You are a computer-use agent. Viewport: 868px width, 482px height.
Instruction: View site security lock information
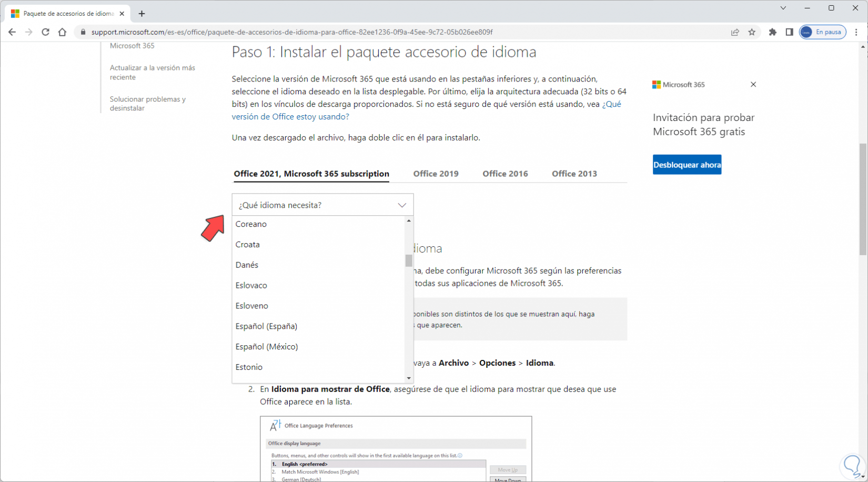click(x=83, y=32)
